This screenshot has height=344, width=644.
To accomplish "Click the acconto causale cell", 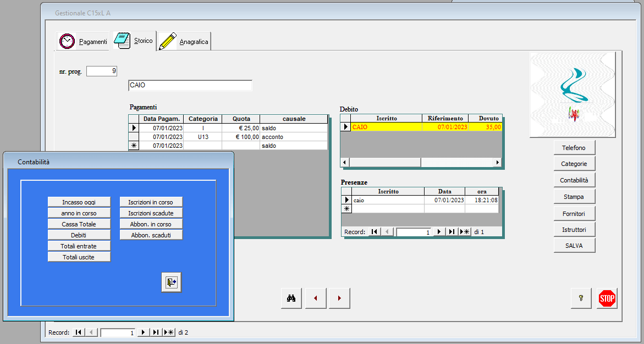I will 294,137.
